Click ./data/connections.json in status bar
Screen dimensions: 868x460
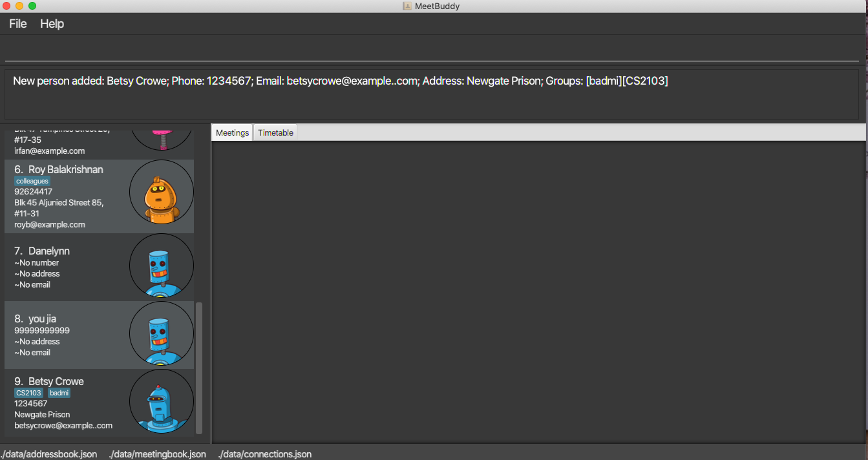265,454
